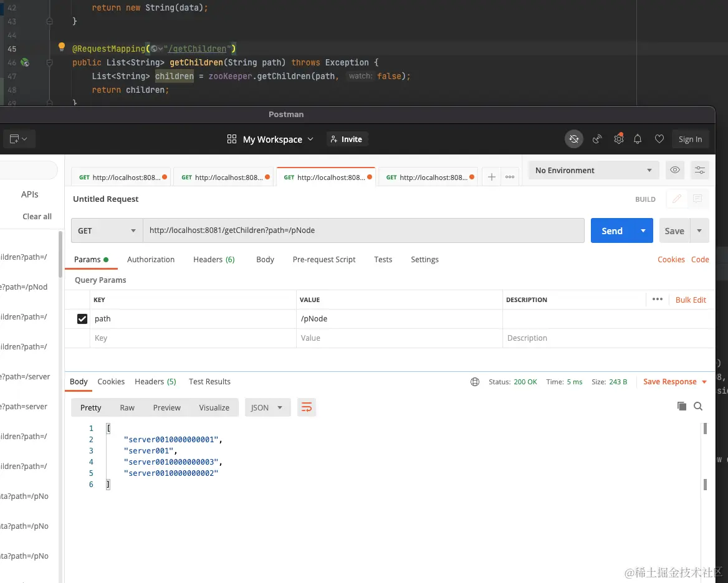Switch to the first localhost request tab

point(121,177)
